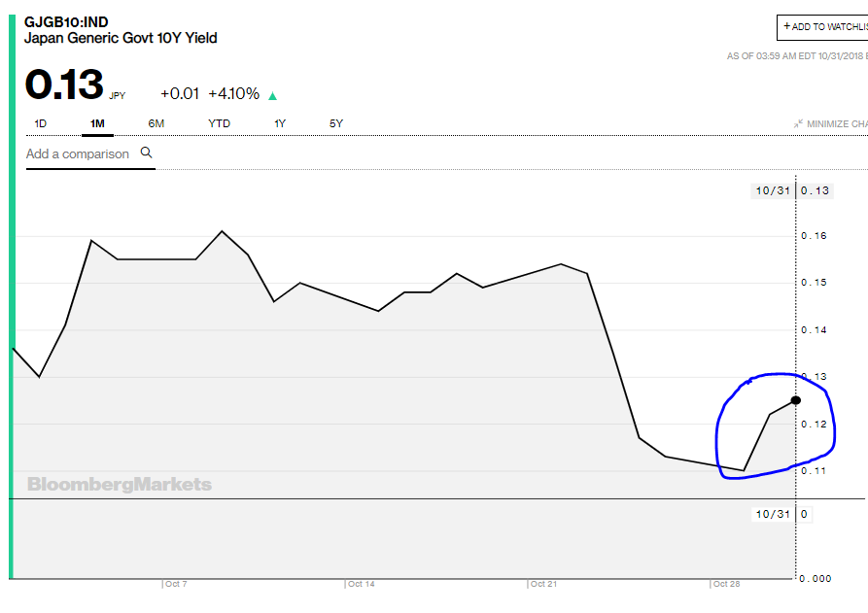Screen dimensions: 868x613
Task: Click the minimize chart arrows icon
Action: [798, 124]
